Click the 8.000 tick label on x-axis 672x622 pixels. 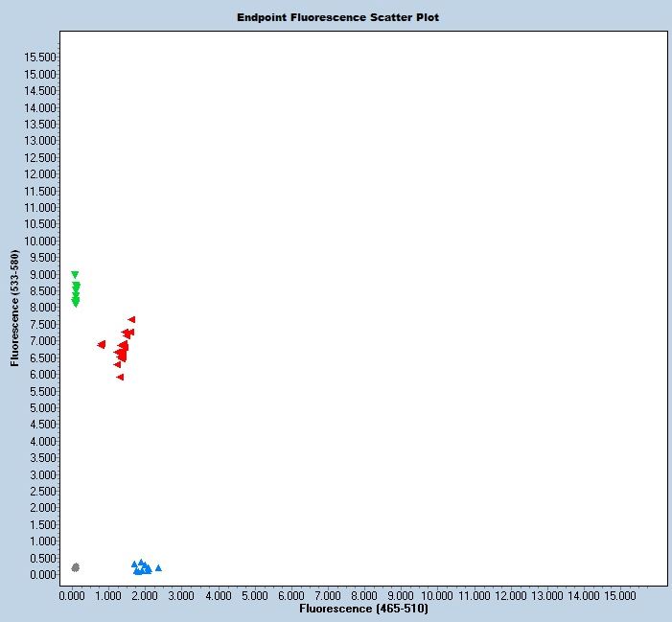pyautogui.click(x=365, y=595)
